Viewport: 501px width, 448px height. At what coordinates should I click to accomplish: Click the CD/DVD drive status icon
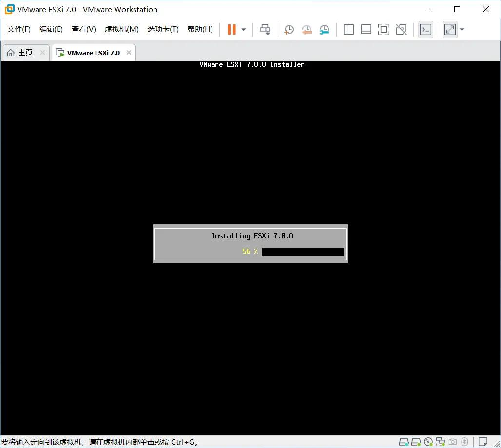(x=428, y=442)
